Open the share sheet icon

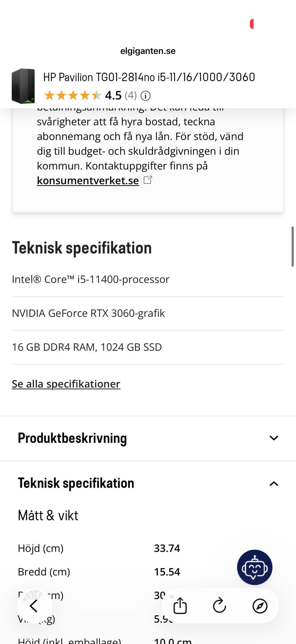[180, 606]
